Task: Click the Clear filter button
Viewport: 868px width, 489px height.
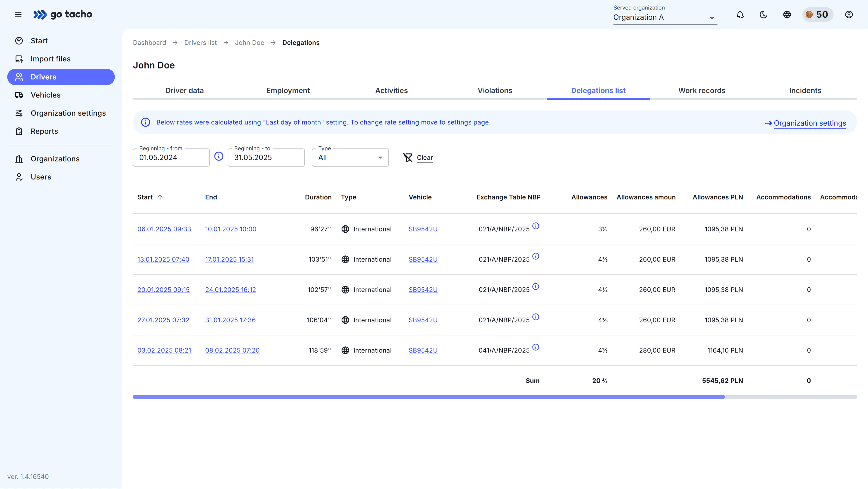Action: (418, 157)
